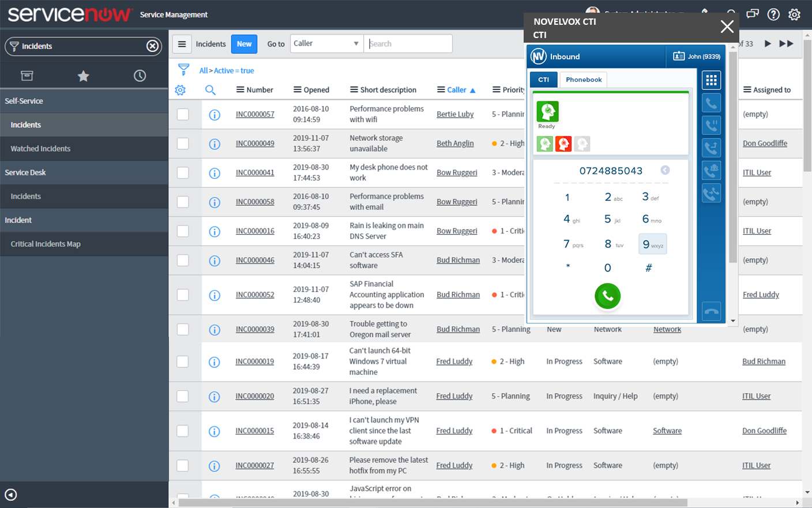Open the Go to Caller dropdown
The image size is (812, 508).
(x=326, y=43)
